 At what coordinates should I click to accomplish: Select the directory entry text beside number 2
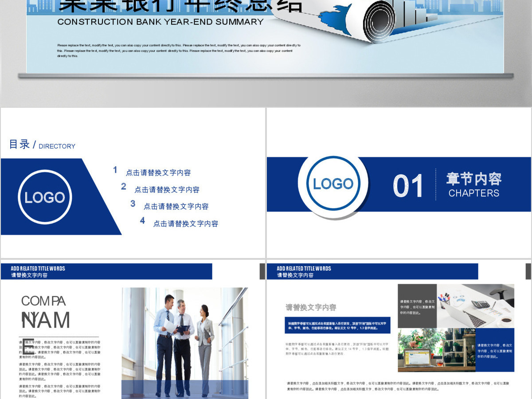tap(167, 190)
